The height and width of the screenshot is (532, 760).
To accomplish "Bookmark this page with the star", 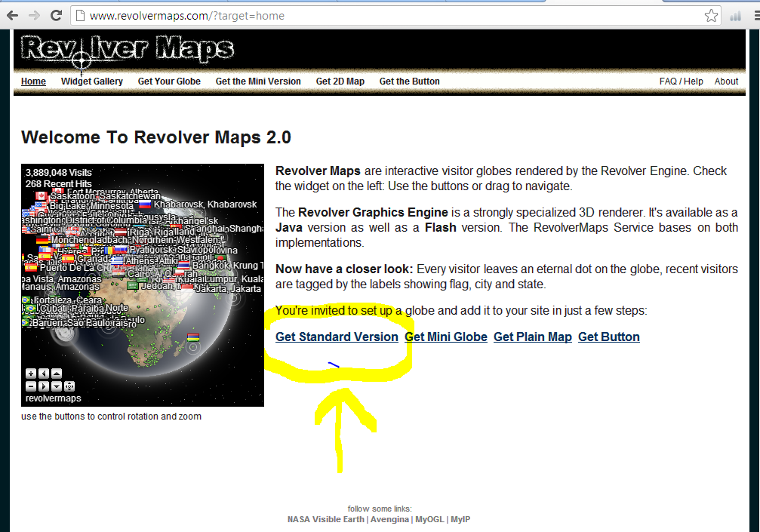I will [x=710, y=14].
